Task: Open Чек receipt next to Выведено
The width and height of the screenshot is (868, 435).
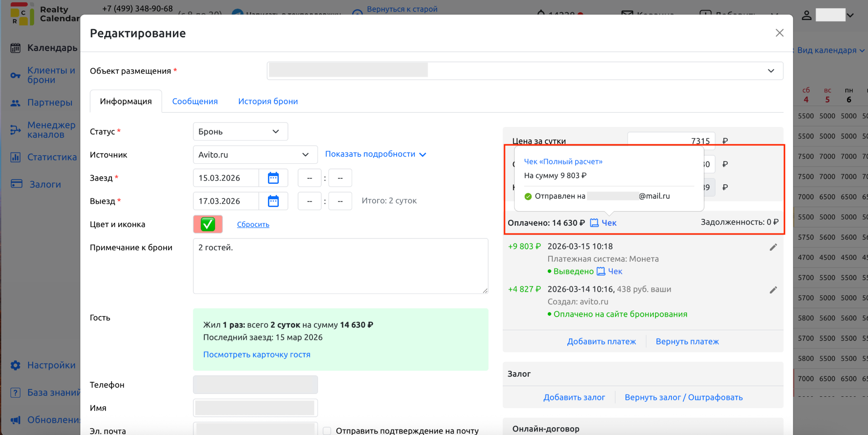Action: coord(610,272)
